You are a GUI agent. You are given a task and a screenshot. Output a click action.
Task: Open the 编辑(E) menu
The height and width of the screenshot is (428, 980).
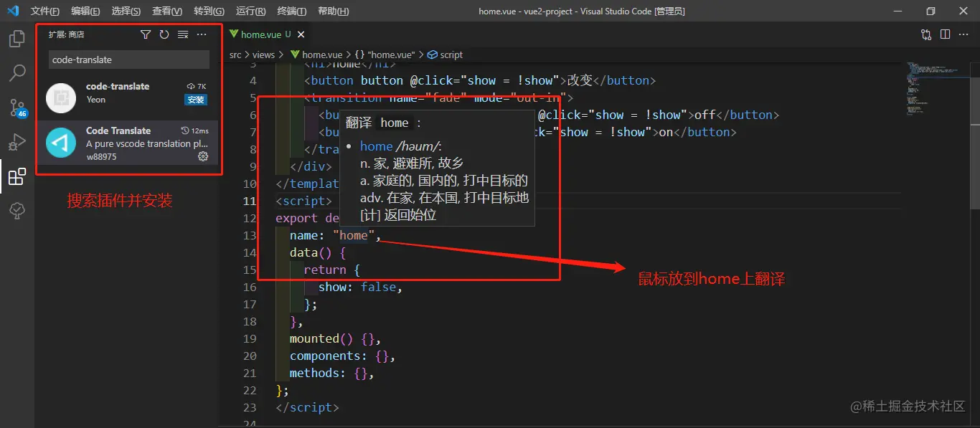coord(86,11)
